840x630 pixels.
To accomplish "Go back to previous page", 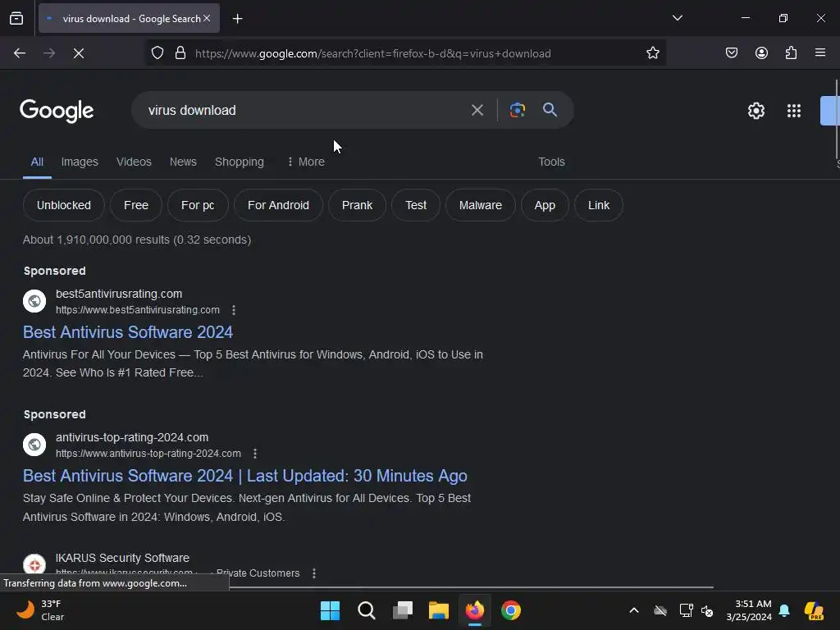I will [x=20, y=53].
